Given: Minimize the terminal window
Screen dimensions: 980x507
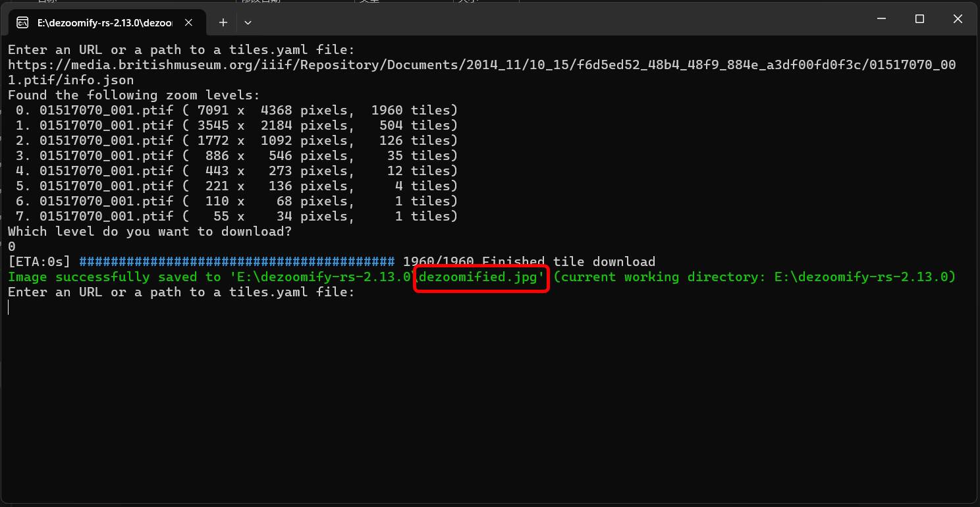Looking at the screenshot, I should [882, 19].
